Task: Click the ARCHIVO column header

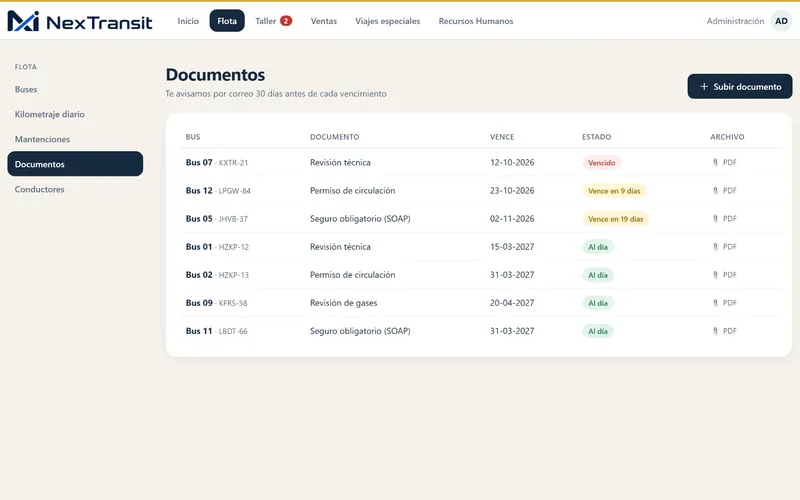Action: [x=727, y=137]
